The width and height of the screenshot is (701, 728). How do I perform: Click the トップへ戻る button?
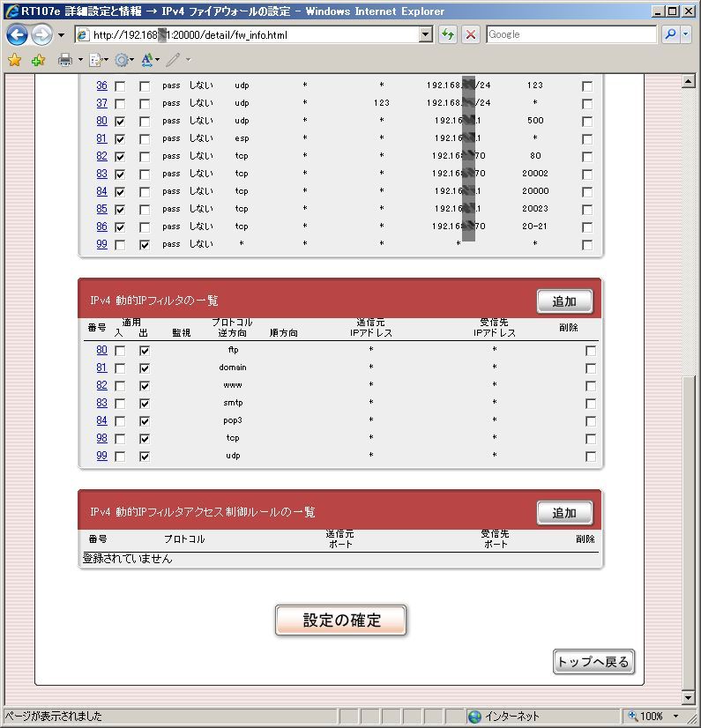coord(593,662)
